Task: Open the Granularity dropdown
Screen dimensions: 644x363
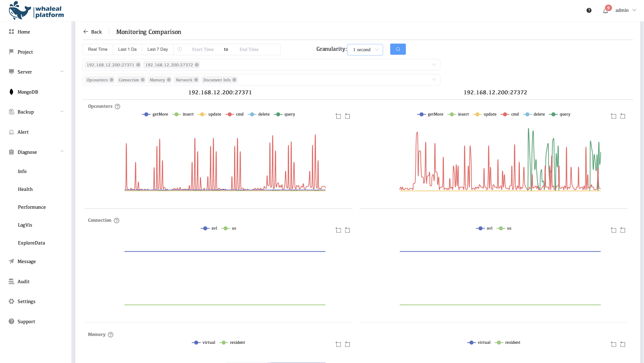Action: click(365, 49)
